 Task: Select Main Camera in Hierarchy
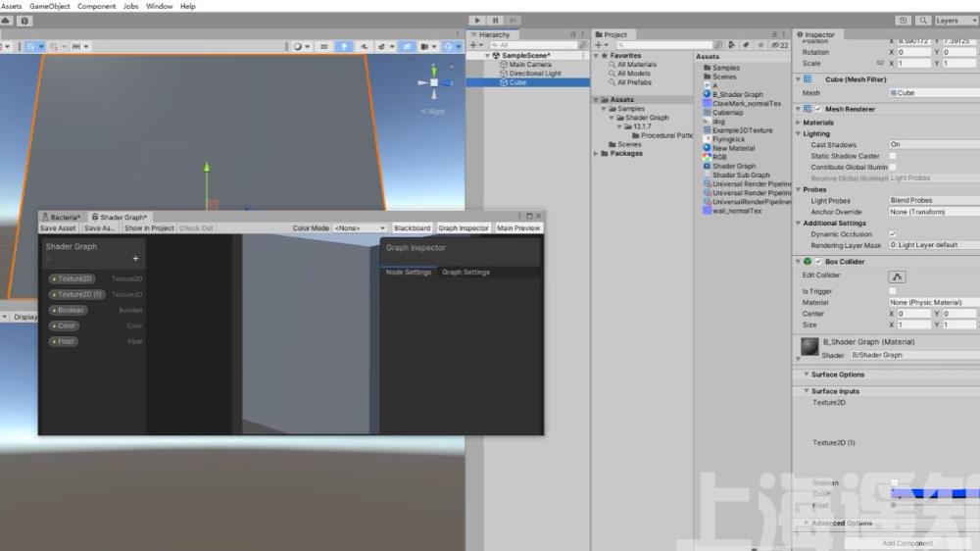(530, 65)
